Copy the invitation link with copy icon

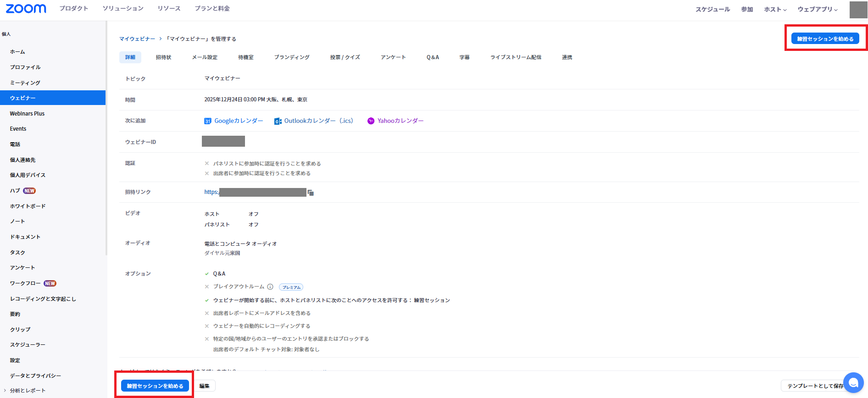point(311,193)
